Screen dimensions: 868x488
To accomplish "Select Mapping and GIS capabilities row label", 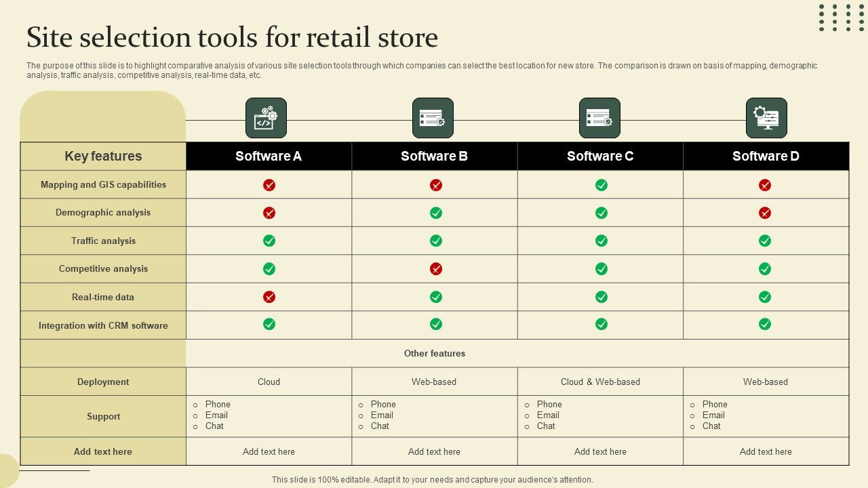I will [x=103, y=184].
